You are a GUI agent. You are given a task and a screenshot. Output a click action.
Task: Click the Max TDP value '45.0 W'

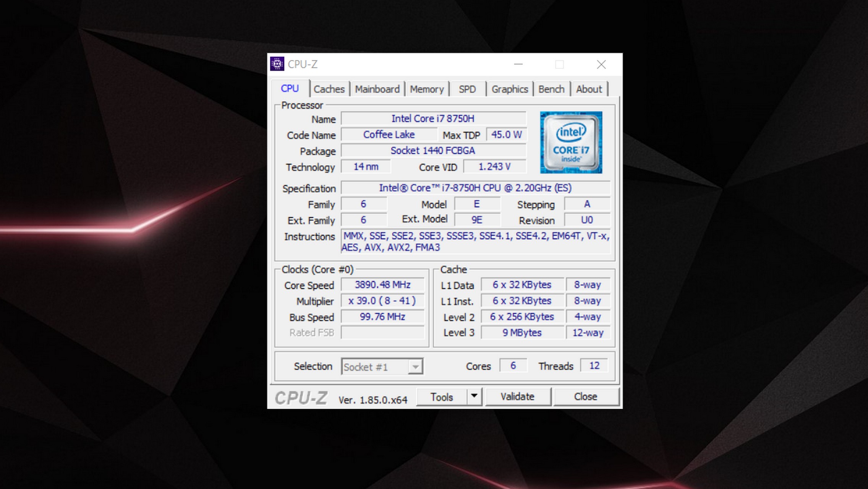506,135
